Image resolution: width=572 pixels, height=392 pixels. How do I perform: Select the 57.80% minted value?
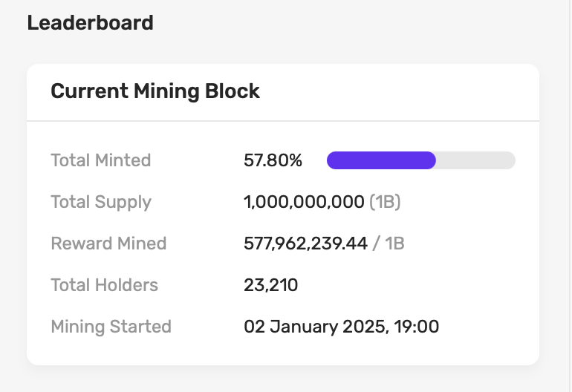tap(273, 160)
